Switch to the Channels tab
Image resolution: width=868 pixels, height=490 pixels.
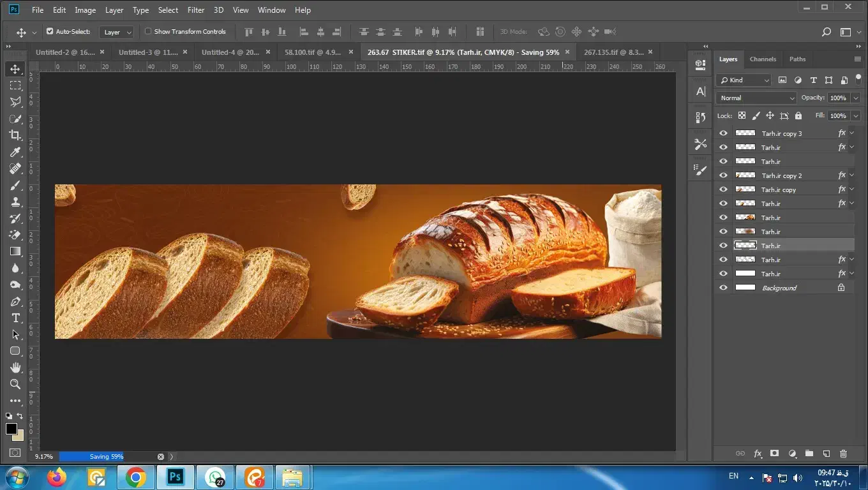tap(763, 59)
